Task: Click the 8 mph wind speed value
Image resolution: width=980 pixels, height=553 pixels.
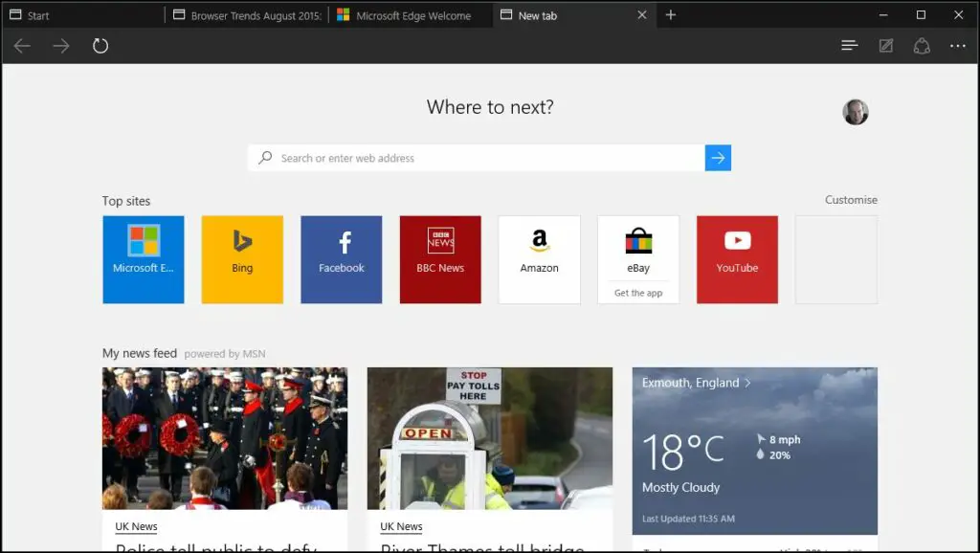Action: pyautogui.click(x=785, y=440)
